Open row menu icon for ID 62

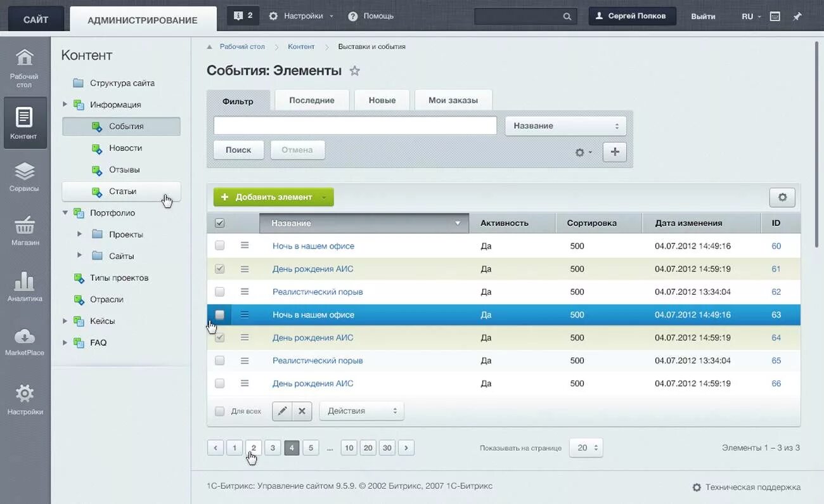[245, 292]
